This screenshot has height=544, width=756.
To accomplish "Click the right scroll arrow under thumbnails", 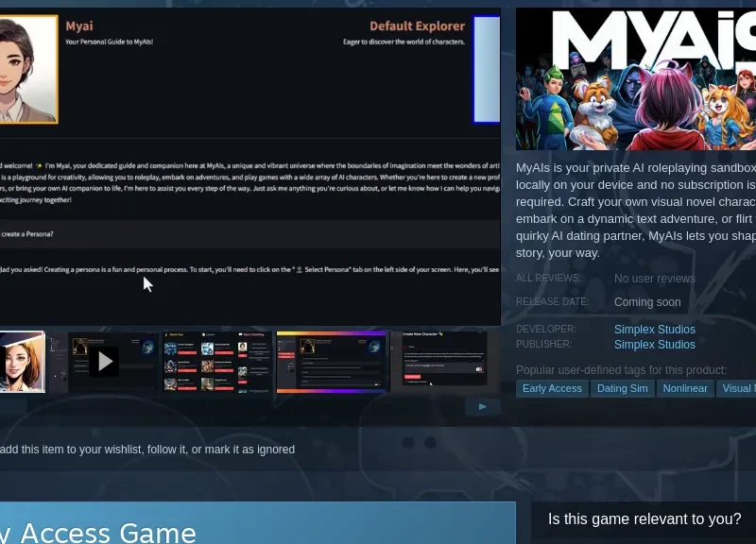I will coord(483,406).
